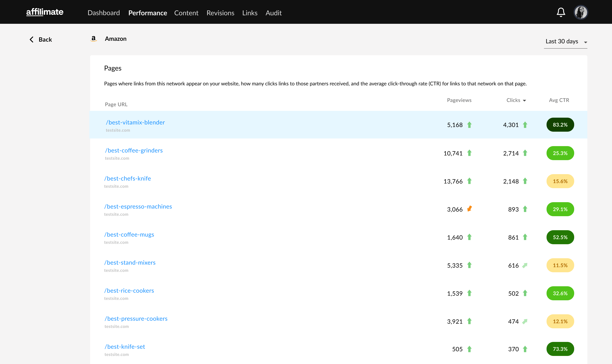This screenshot has height=364, width=612.
Task: Open the /best-coffee-grinders page link
Action: tap(134, 150)
